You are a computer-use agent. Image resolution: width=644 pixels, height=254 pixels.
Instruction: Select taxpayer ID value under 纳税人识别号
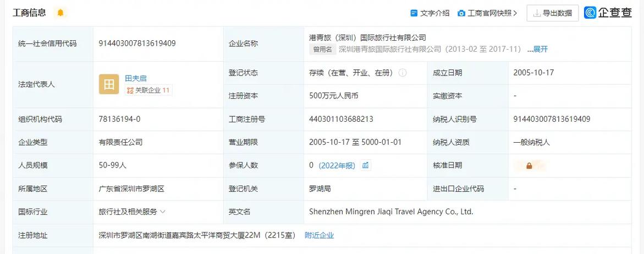coord(552,120)
